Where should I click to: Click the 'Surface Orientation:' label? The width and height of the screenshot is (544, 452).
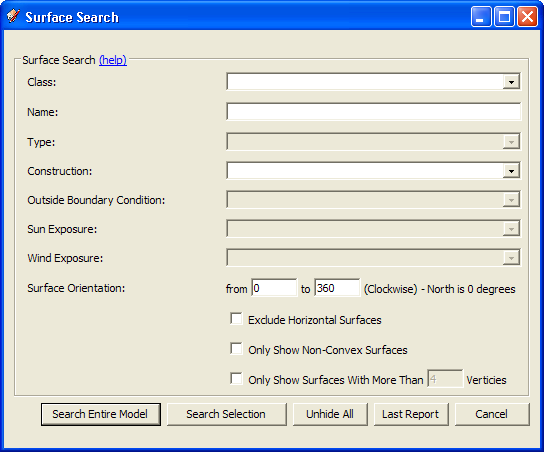pyautogui.click(x=76, y=288)
